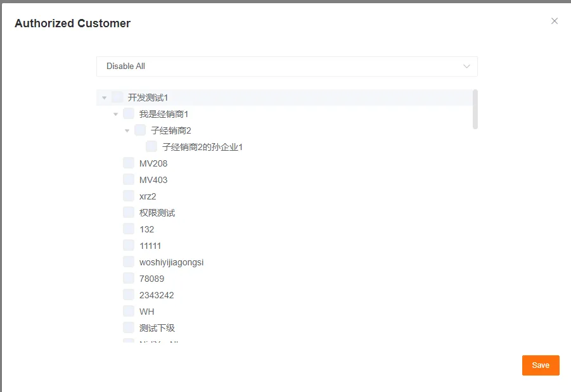Select the woshiyijiagongsi checkbox
This screenshot has width=571, height=392.
127,262
